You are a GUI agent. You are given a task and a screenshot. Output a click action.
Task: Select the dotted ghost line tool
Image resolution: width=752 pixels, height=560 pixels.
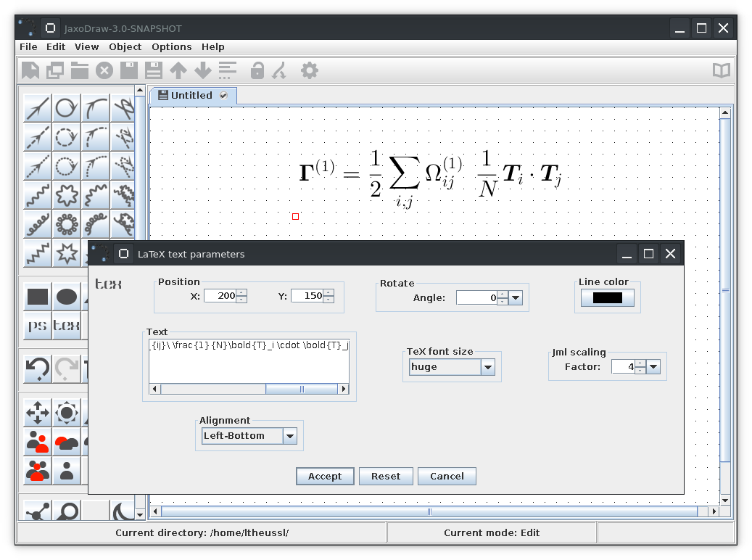pyautogui.click(x=38, y=166)
